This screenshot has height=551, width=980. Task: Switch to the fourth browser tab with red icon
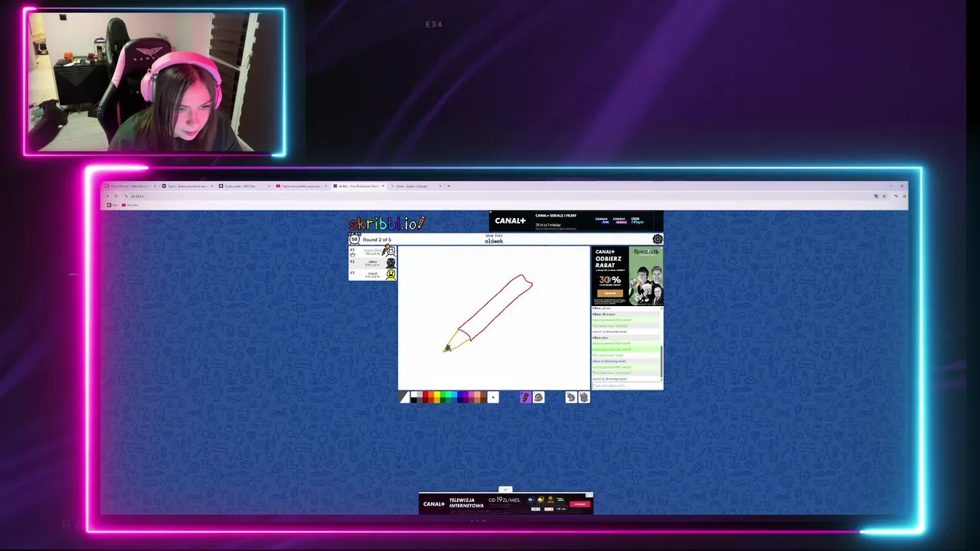point(302,186)
